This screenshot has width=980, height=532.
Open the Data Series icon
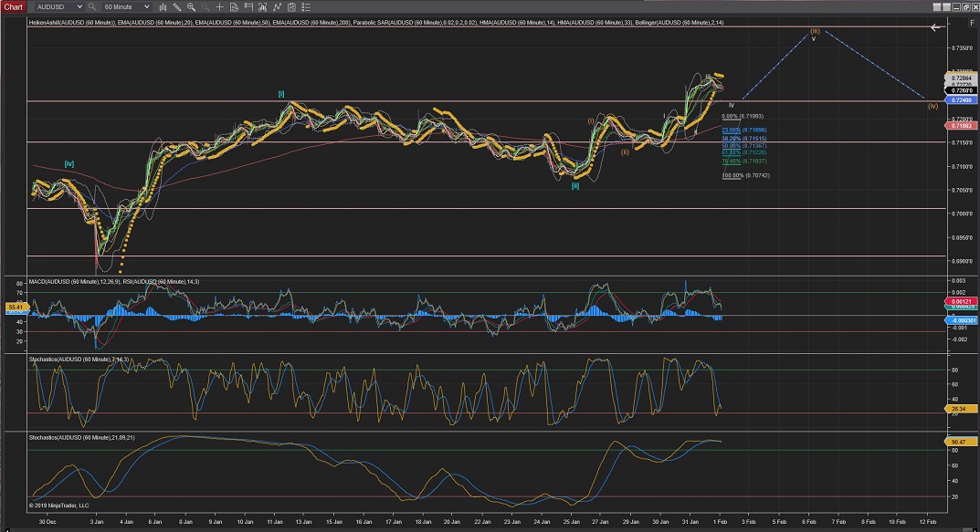click(x=262, y=7)
